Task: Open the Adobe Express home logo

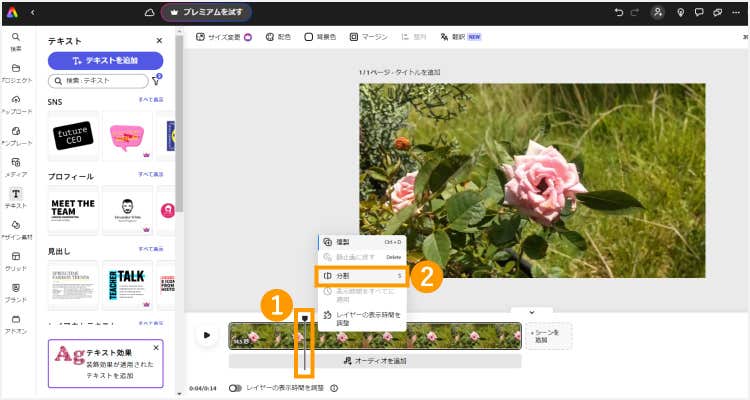Action: (12, 12)
